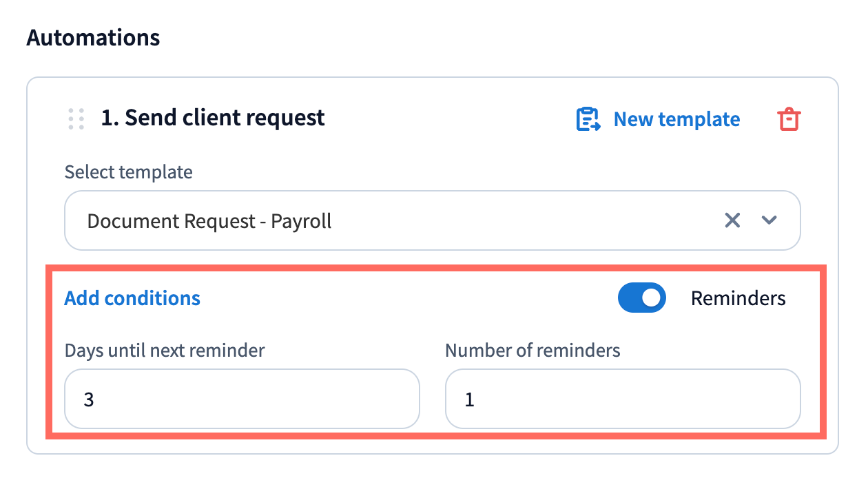Open the Select template combo box
This screenshot has height=478, width=868.
pos(400,220)
